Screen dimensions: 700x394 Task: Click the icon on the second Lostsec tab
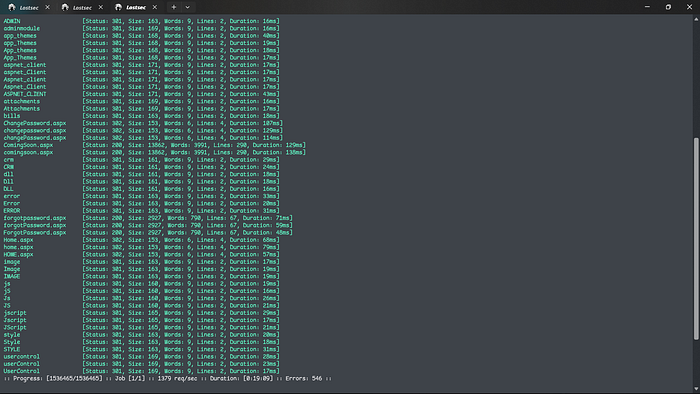pyautogui.click(x=65, y=7)
